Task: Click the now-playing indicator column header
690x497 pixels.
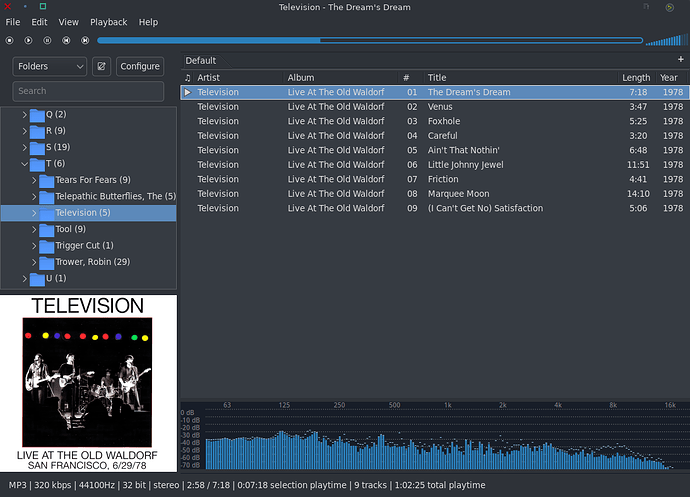Action: [x=187, y=77]
